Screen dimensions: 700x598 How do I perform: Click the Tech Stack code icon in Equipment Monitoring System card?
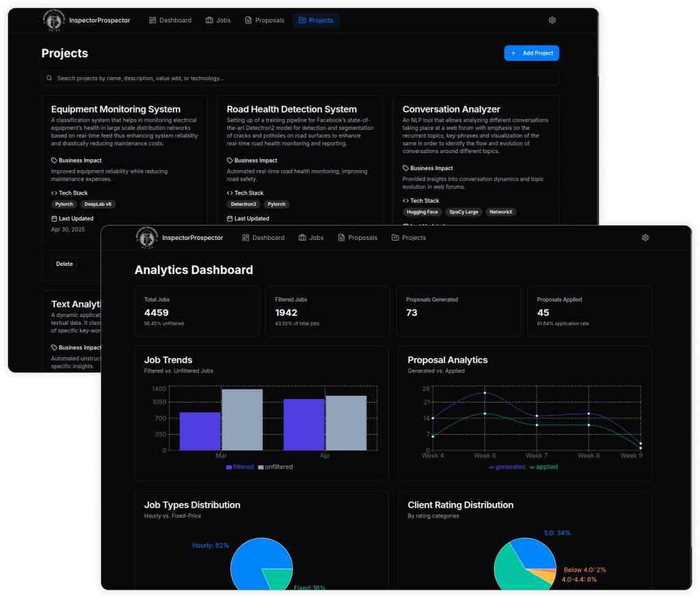point(54,193)
